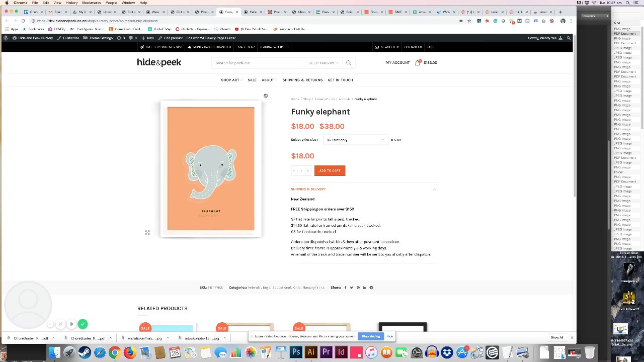Click the Newsletter link in the top bar
This screenshot has height=362, width=644.
coord(387,47)
